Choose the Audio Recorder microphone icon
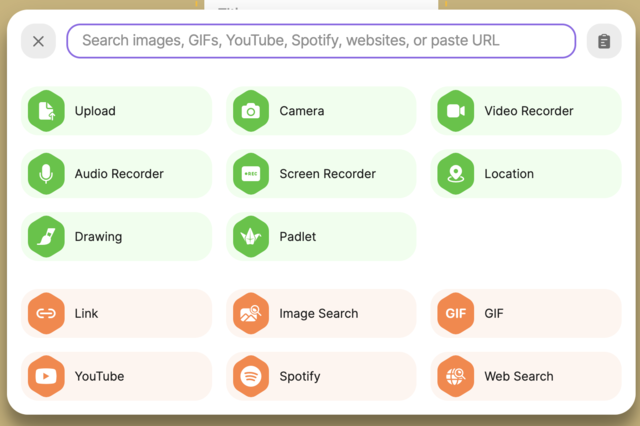640x426 pixels. [x=46, y=174]
